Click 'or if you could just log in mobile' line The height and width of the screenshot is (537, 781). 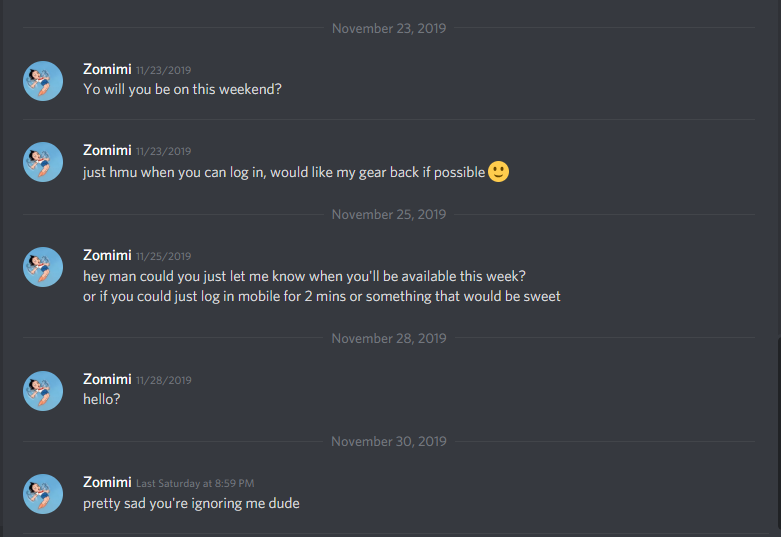(x=322, y=296)
